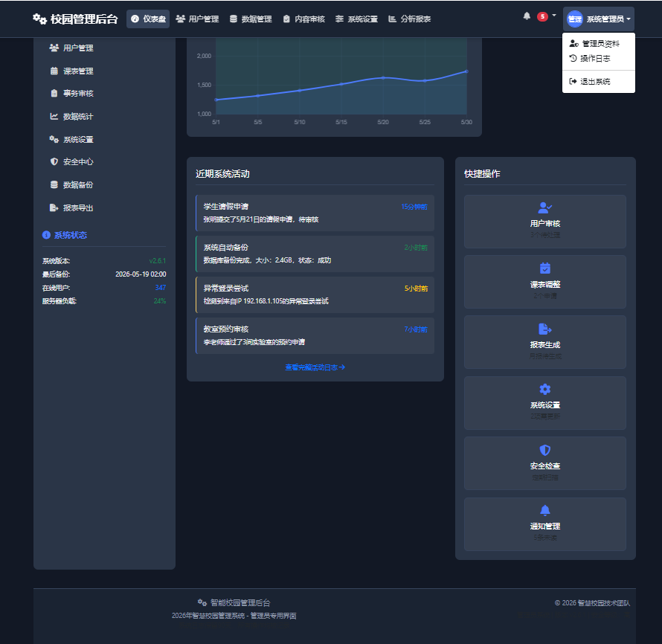Image resolution: width=662 pixels, height=644 pixels.
Task: Click the clipboard icon beside 事务审核
Action: pos(54,93)
